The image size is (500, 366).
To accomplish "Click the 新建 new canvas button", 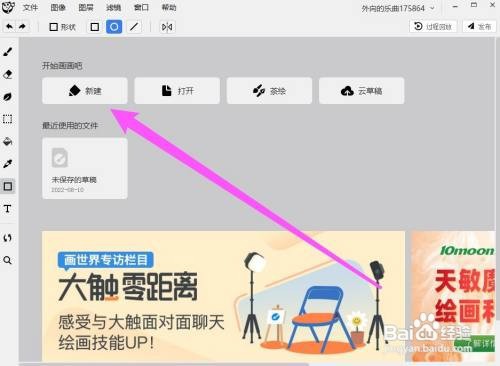I will coord(85,91).
